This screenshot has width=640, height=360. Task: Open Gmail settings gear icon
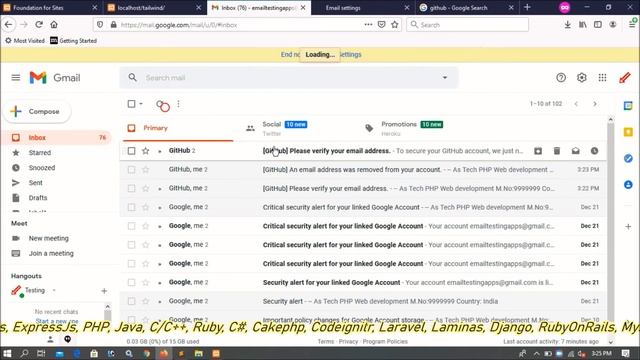click(x=582, y=78)
